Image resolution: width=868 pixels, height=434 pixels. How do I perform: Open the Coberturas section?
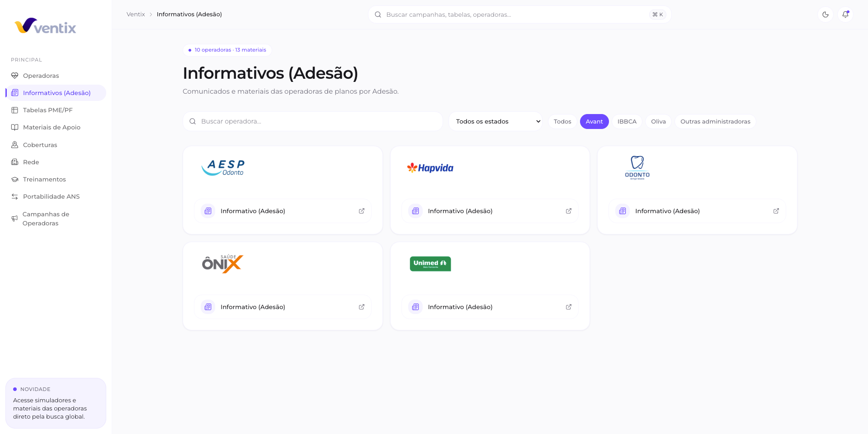click(56, 145)
